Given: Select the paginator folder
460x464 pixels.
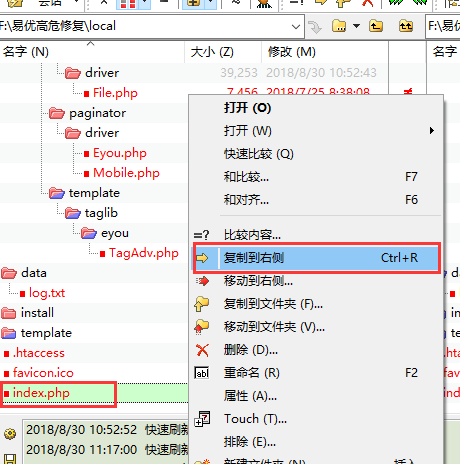Looking at the screenshot, I should pyautogui.click(x=87, y=113).
